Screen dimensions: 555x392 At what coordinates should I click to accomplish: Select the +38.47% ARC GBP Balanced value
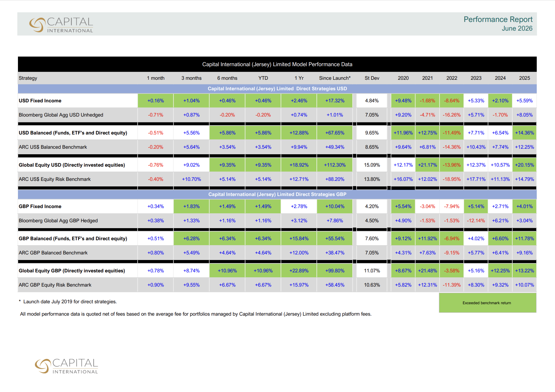[335, 253]
